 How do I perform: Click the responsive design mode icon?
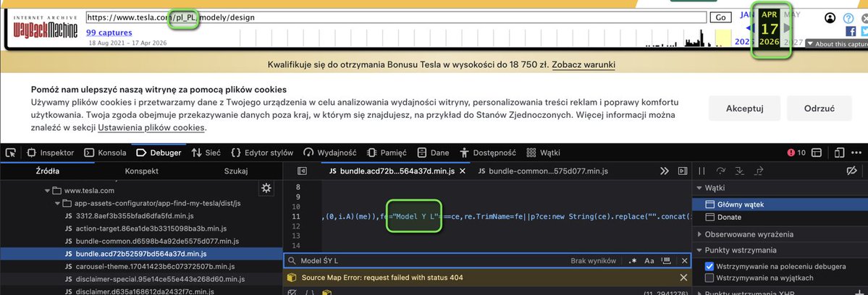coord(840,153)
